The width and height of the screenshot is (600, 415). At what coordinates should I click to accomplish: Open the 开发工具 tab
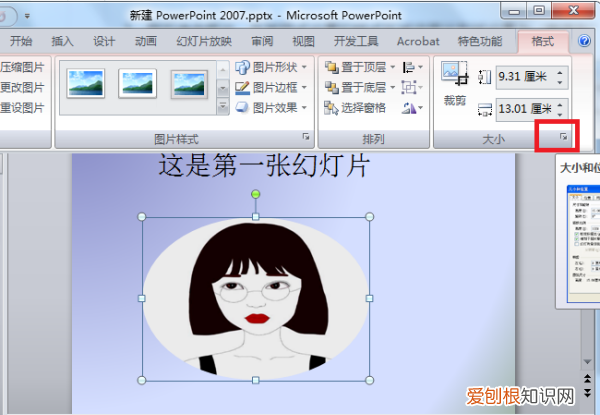[x=356, y=41]
